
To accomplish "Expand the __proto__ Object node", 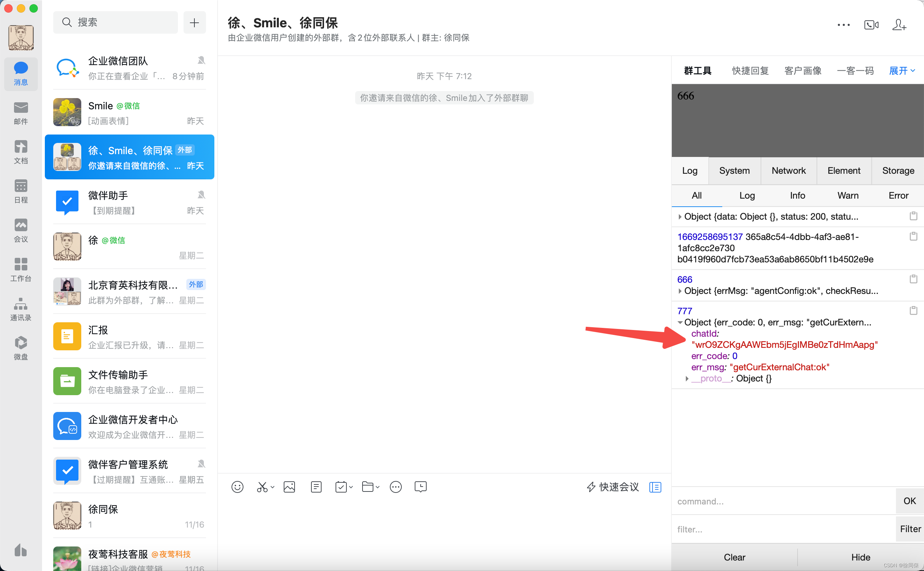I will (687, 379).
